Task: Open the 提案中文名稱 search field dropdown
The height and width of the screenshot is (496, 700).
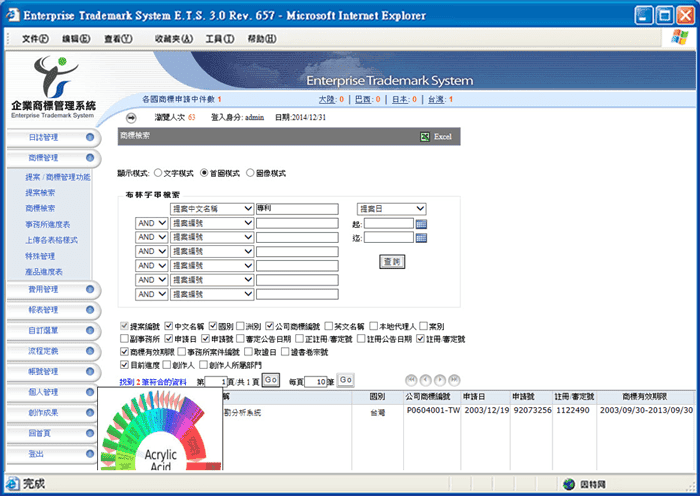Action: coord(212,209)
